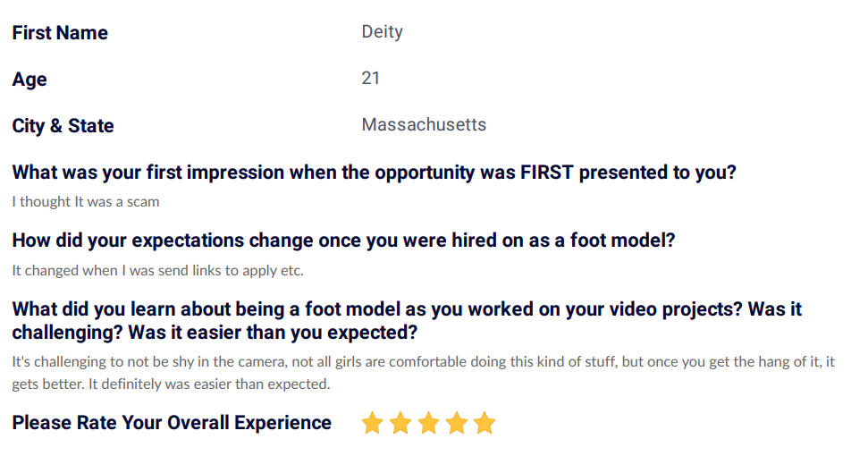Click the fifth rating star
This screenshot has height=456, width=868.
coord(485,423)
